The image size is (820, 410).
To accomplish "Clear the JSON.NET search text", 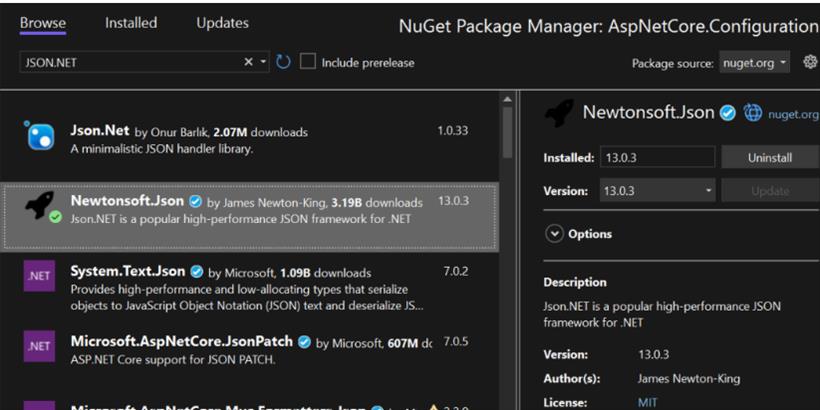I will pyautogui.click(x=248, y=62).
